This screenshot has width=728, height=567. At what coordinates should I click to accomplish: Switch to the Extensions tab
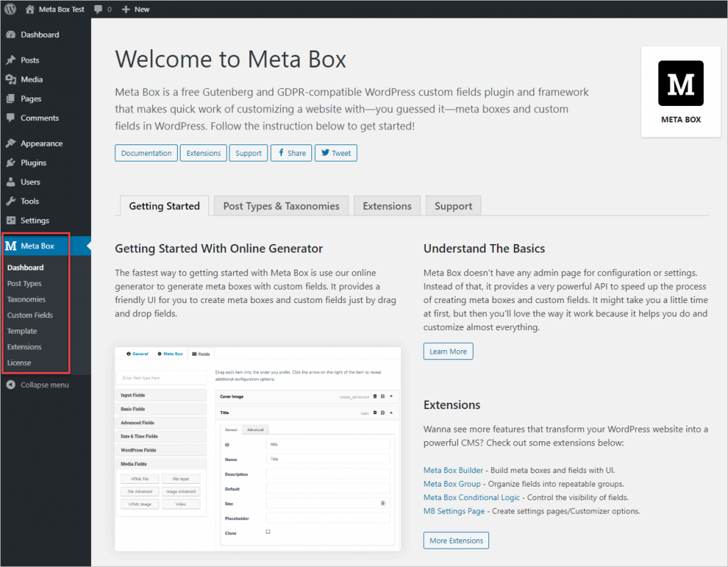387,206
